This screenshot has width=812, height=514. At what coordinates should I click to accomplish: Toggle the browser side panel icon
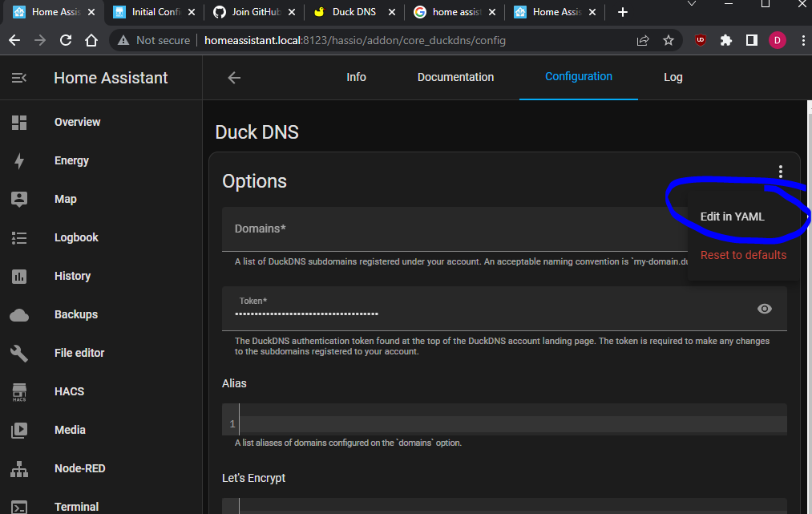751,40
